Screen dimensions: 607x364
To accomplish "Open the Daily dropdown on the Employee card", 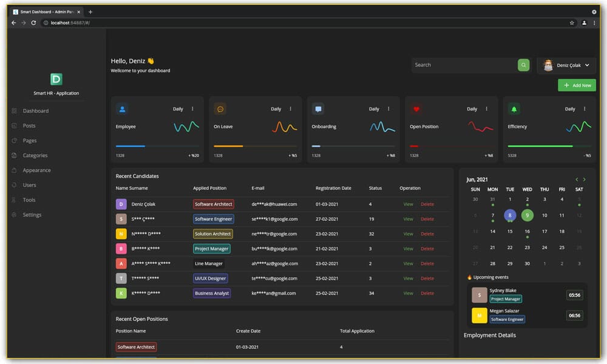I will click(x=178, y=109).
